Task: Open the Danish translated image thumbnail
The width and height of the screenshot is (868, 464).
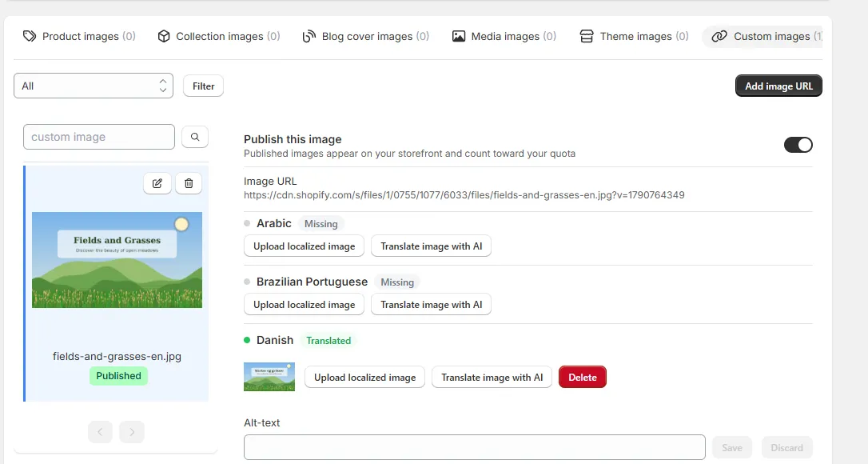Action: click(x=269, y=377)
